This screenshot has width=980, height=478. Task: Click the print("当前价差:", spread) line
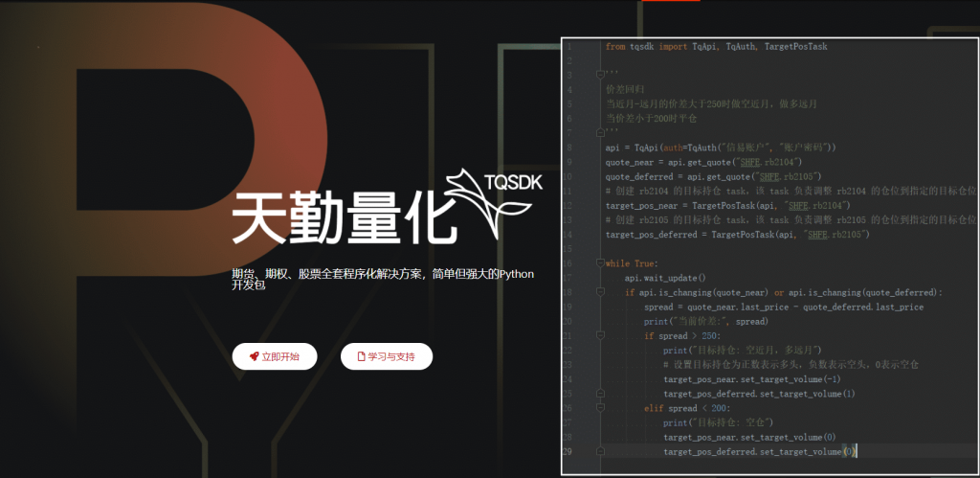(706, 322)
